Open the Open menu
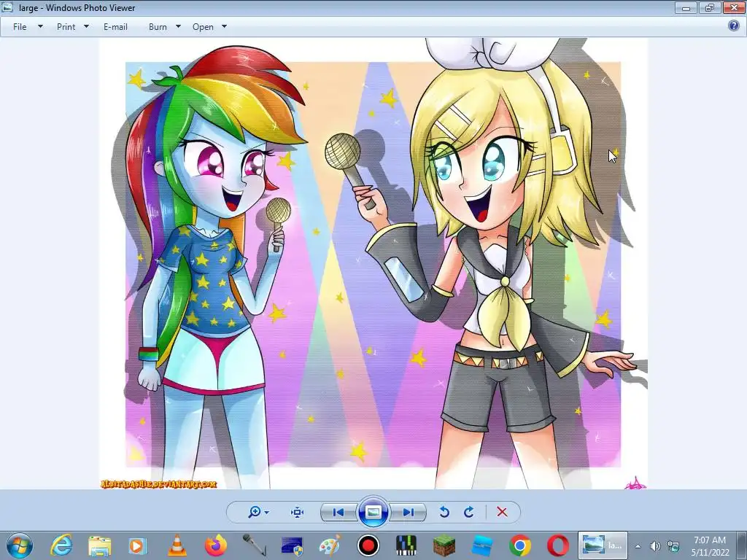Image resolution: width=747 pixels, height=560 pixels. pos(203,27)
